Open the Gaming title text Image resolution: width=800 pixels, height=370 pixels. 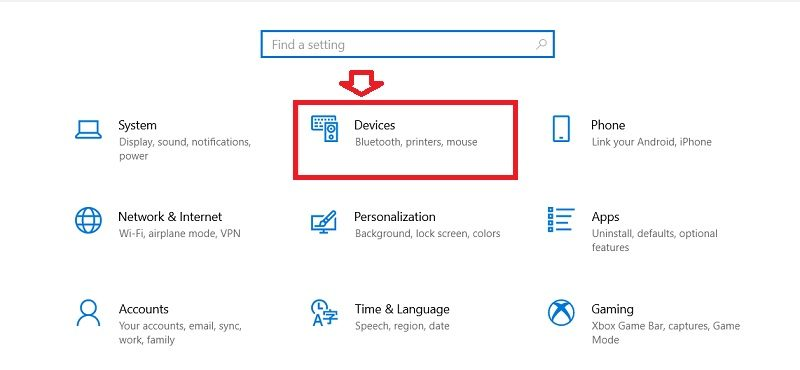click(612, 309)
